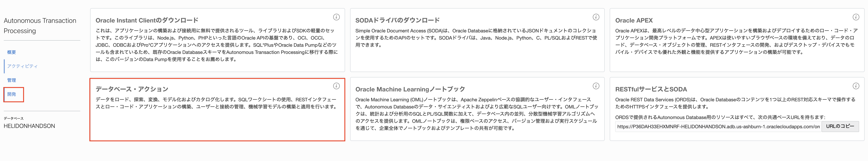The width and height of the screenshot is (868, 161).
Task: Click the ORDS base URL text field
Action: pyautogui.click(x=718, y=127)
